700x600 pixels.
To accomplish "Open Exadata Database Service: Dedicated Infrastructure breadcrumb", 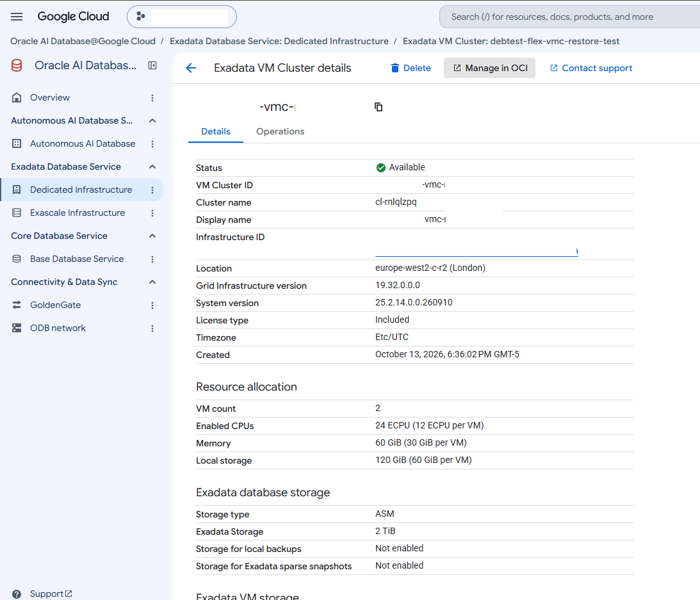I will pyautogui.click(x=279, y=41).
